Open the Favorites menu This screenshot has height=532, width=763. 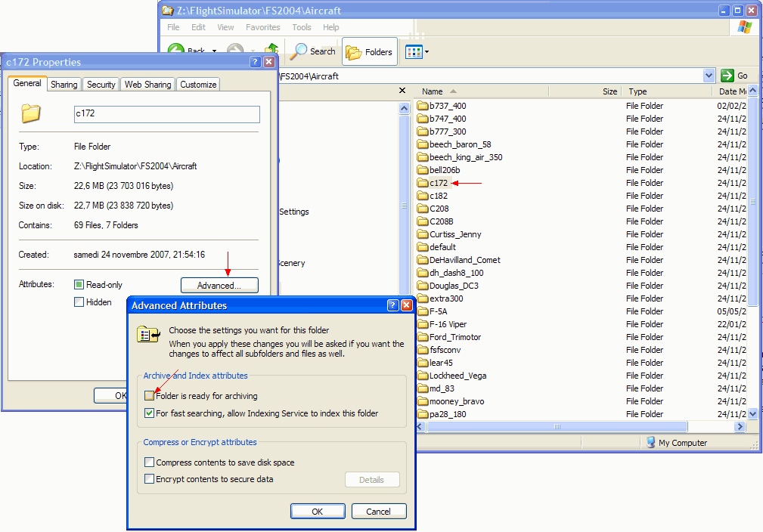click(262, 27)
